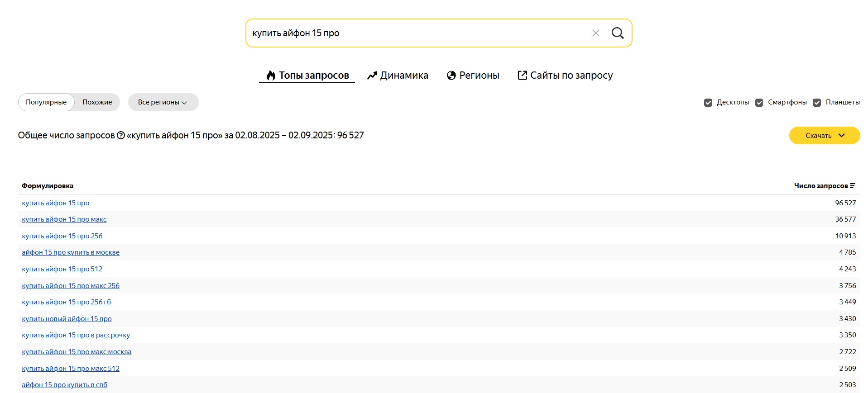Clear the search query with the X icon
The width and height of the screenshot is (868, 393).
(595, 33)
